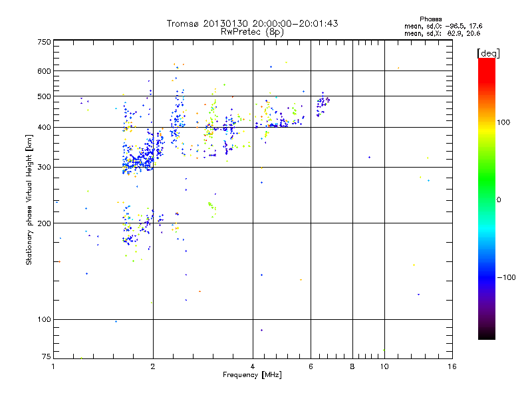Screen dimensions: 532x399
Task: Click the x-axis tick label '2'
Action: point(153,366)
